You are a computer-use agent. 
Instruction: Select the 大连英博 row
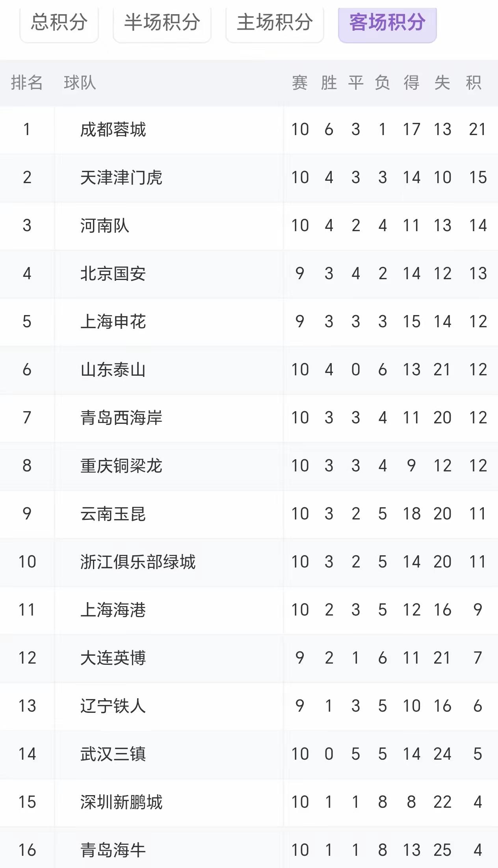coord(249,658)
